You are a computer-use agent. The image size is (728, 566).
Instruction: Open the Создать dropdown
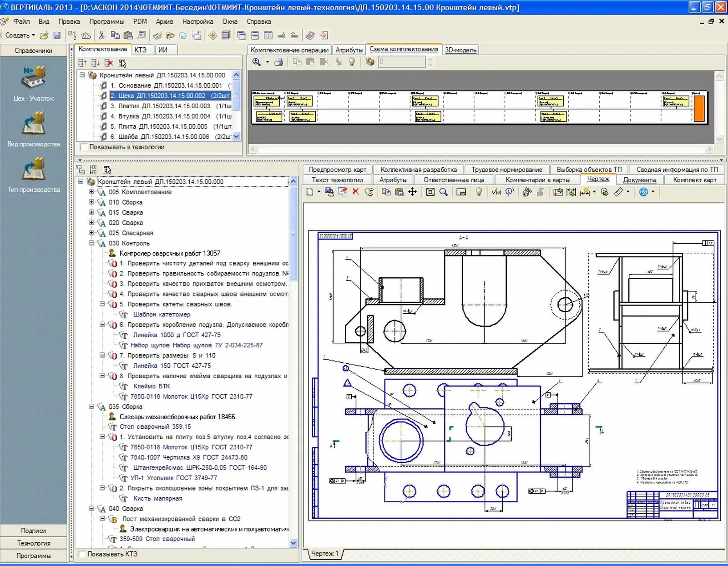point(20,35)
